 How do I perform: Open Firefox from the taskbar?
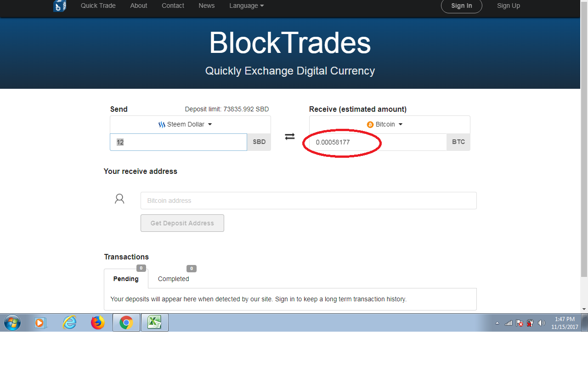point(98,322)
